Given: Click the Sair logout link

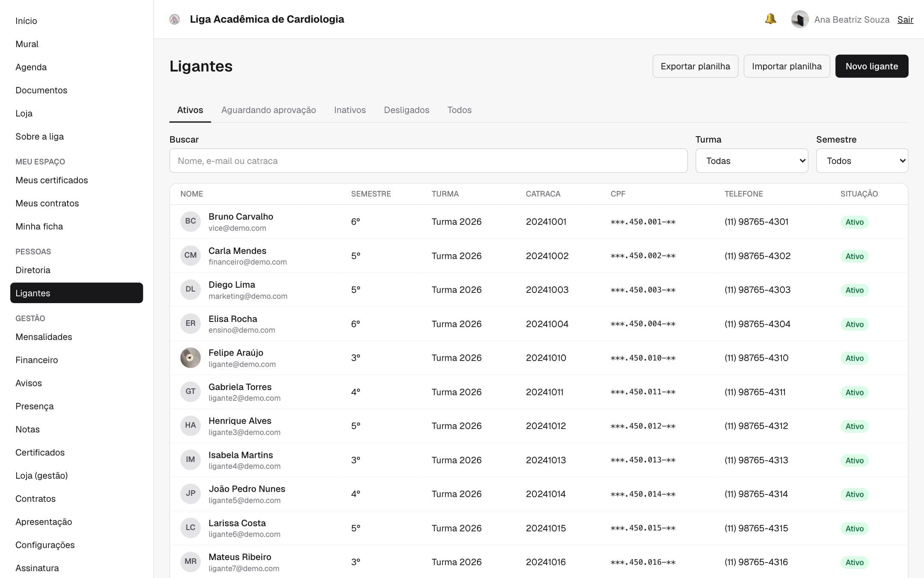Looking at the screenshot, I should (x=905, y=20).
